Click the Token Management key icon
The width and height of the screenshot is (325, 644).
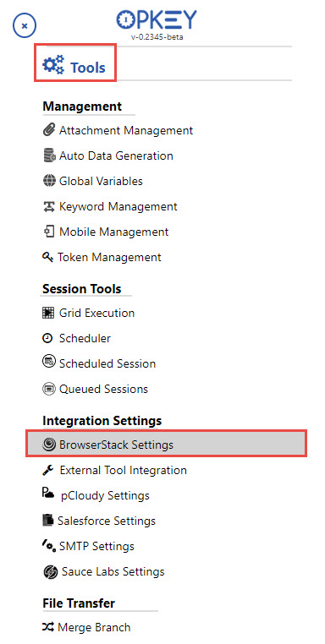coord(47,257)
